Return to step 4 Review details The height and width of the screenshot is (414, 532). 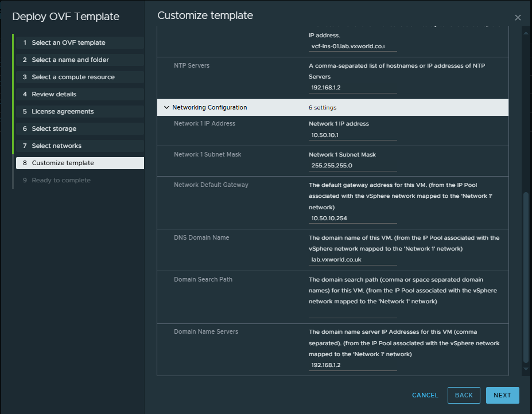54,94
